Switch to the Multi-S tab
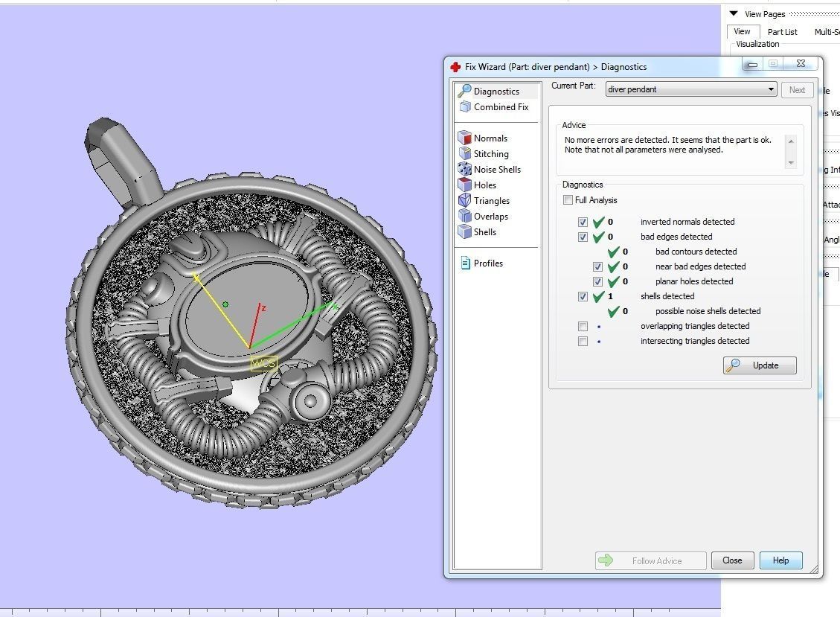The width and height of the screenshot is (840, 617). tap(826, 32)
